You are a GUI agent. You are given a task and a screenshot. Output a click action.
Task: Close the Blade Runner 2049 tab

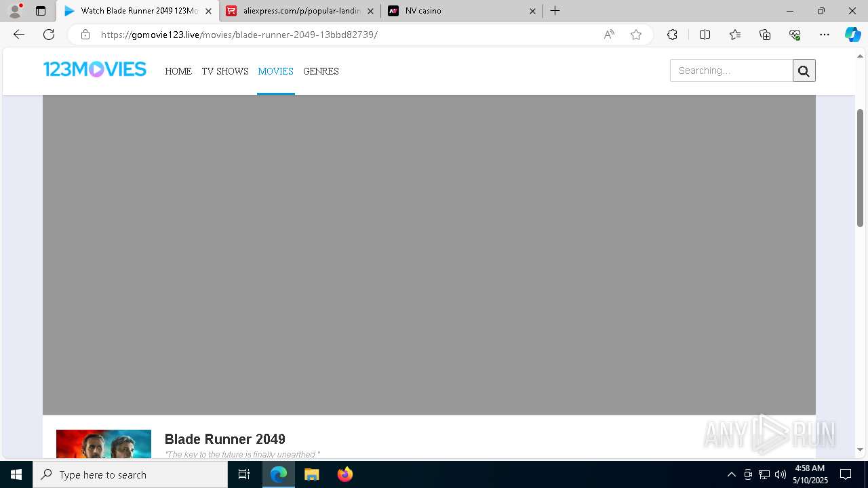click(208, 11)
